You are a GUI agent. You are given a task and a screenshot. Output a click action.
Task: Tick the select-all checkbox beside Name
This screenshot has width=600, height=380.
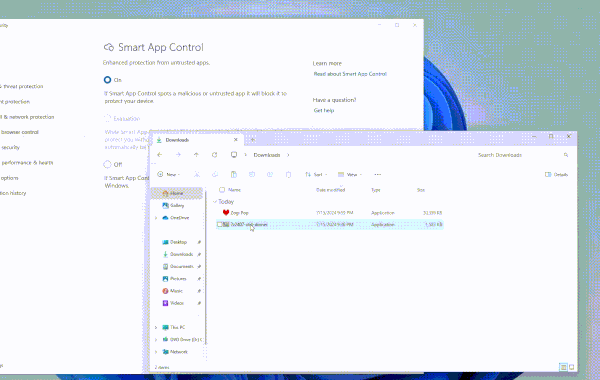[x=222, y=190]
